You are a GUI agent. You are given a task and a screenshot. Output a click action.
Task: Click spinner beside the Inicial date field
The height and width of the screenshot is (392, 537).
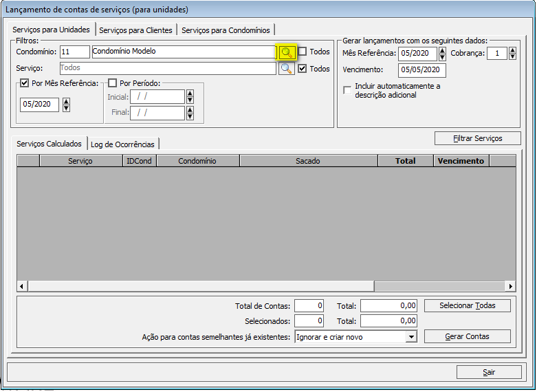click(x=190, y=97)
